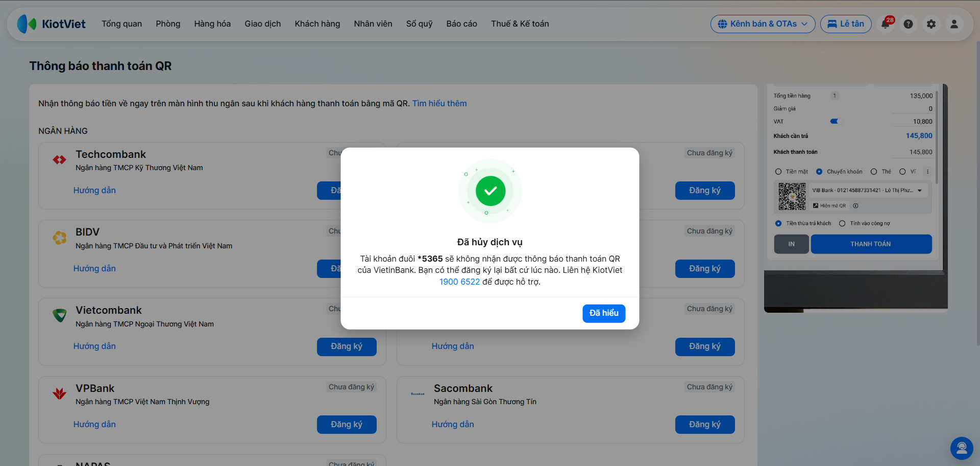Image resolution: width=980 pixels, height=466 pixels.
Task: Expand the VIB Bank account dropdown
Action: [868, 191]
